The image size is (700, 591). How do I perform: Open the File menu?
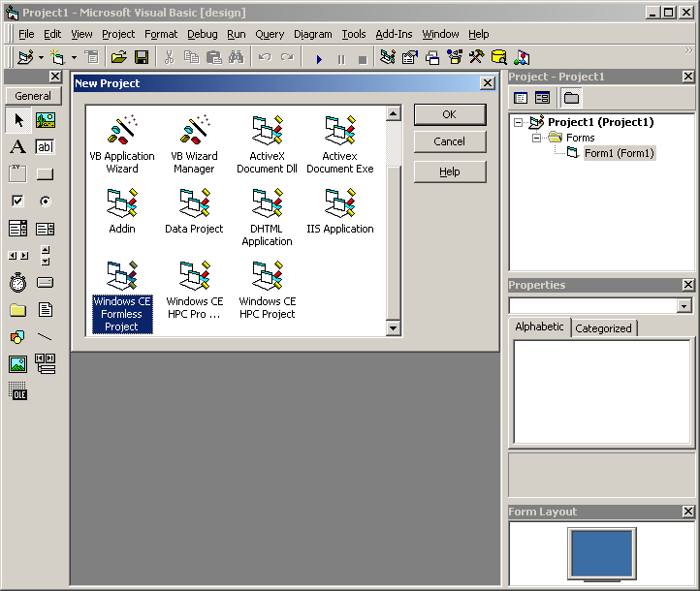coord(26,34)
